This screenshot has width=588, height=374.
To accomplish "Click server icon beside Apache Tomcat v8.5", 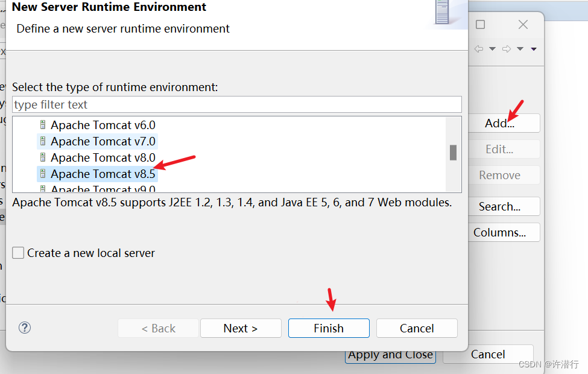I will [43, 174].
